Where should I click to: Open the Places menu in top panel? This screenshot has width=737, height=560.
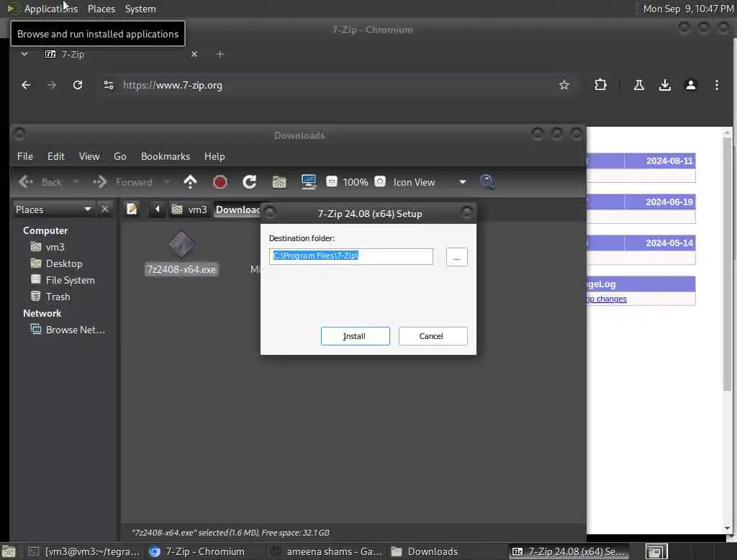point(101,9)
